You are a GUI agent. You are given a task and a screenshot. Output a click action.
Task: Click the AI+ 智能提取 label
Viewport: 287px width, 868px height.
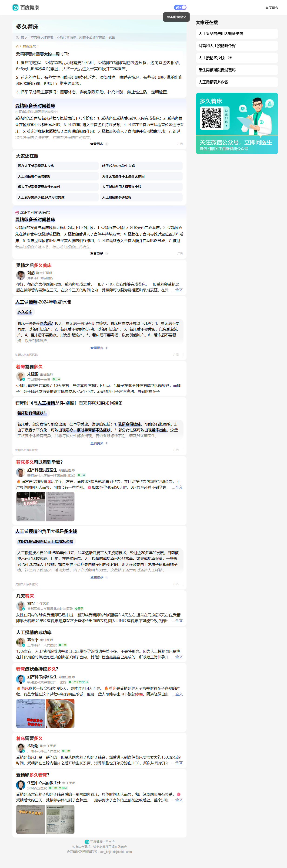point(28,46)
